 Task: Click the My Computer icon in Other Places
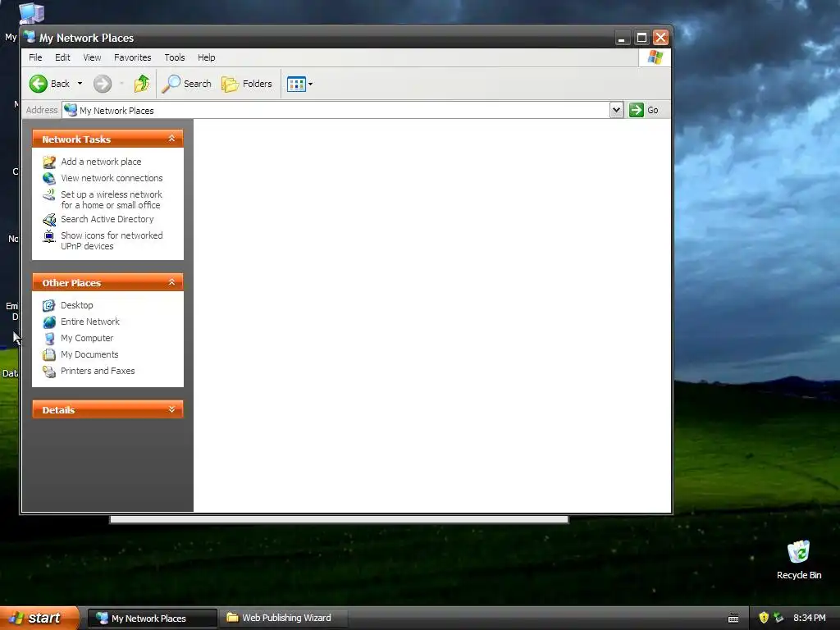(x=49, y=339)
